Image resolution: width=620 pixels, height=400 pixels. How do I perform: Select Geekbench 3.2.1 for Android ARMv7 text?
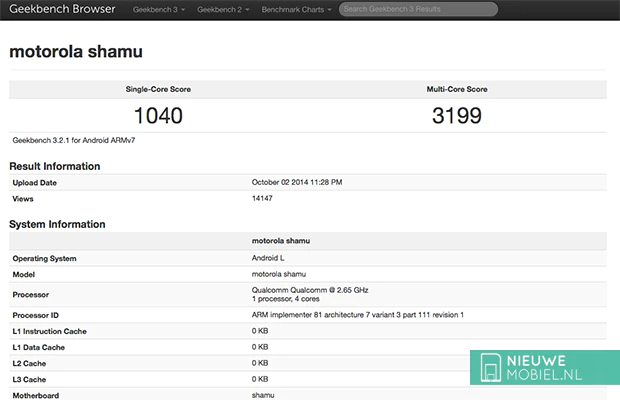pos(74,140)
